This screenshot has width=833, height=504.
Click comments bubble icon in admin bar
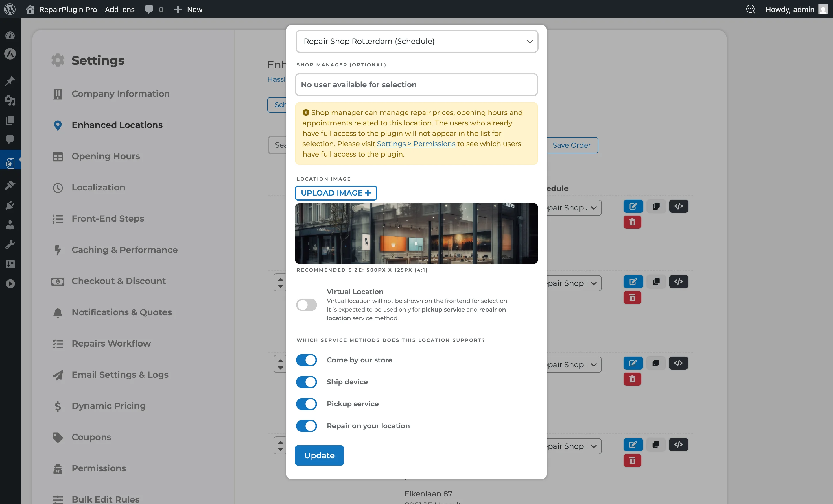(149, 9)
